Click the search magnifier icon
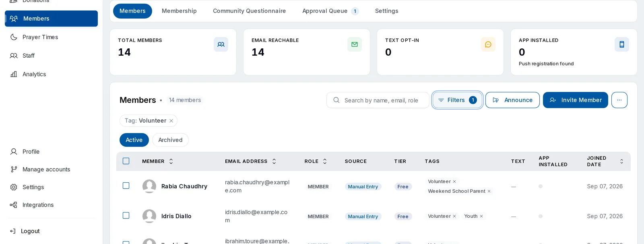 coord(336,100)
